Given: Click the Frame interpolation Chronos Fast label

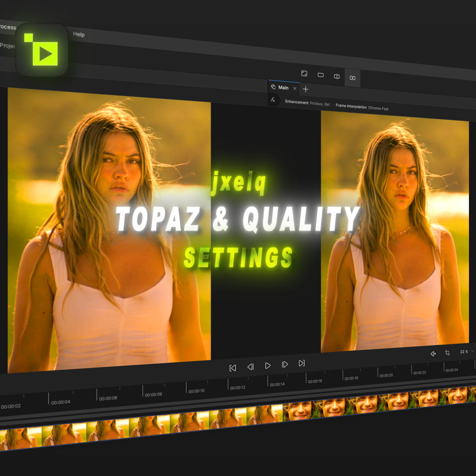Looking at the screenshot, I should click(362, 108).
